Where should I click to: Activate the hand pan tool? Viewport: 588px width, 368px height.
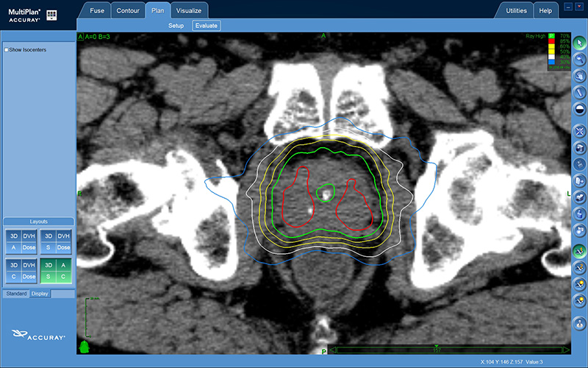[579, 75]
